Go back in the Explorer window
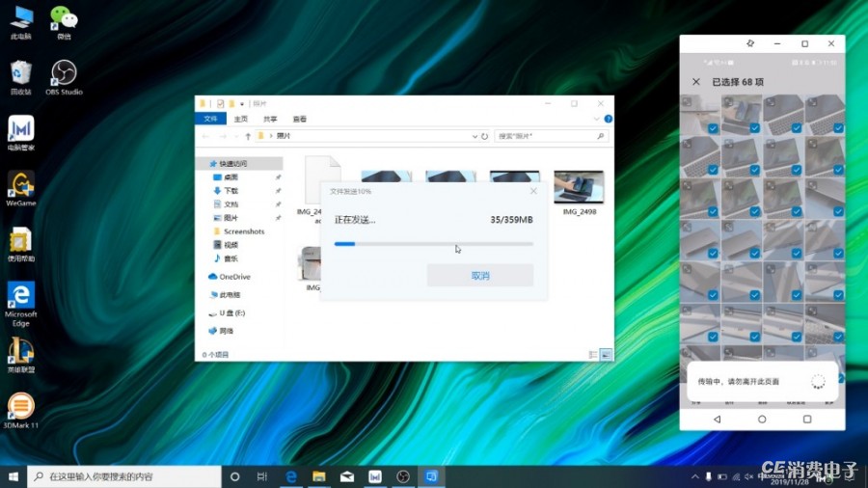 tap(206, 136)
